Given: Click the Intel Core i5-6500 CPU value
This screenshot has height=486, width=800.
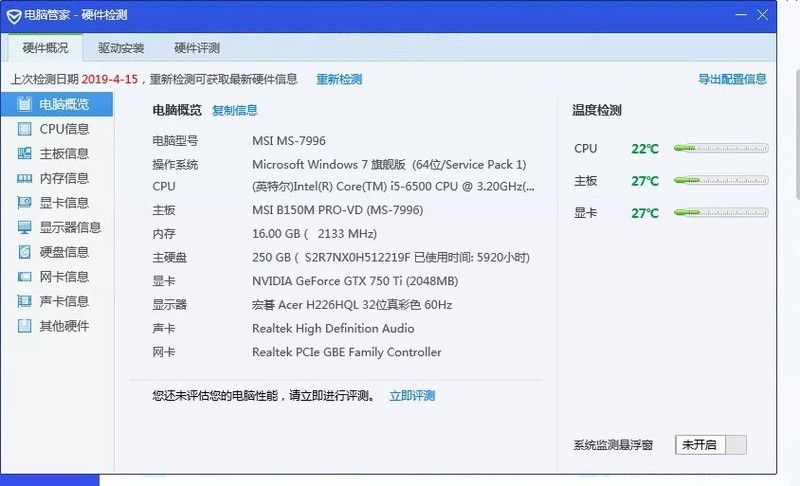Looking at the screenshot, I should (x=393, y=187).
